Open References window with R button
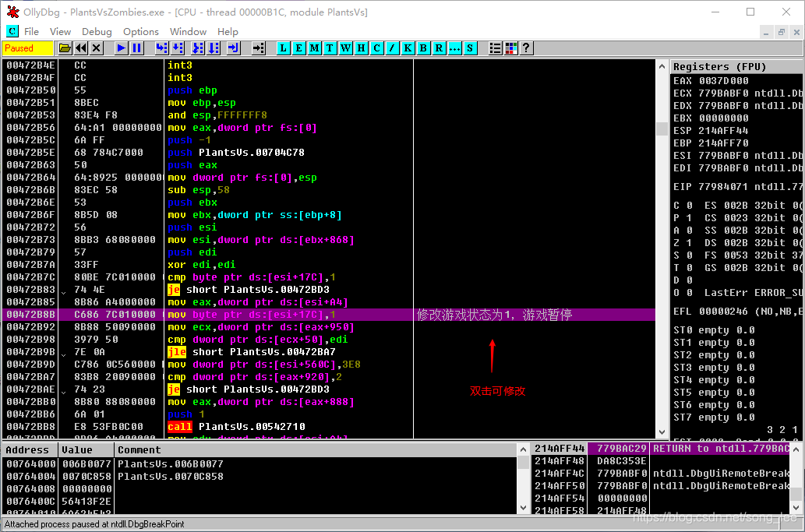Viewport: 805px width, 532px height. [x=439, y=48]
